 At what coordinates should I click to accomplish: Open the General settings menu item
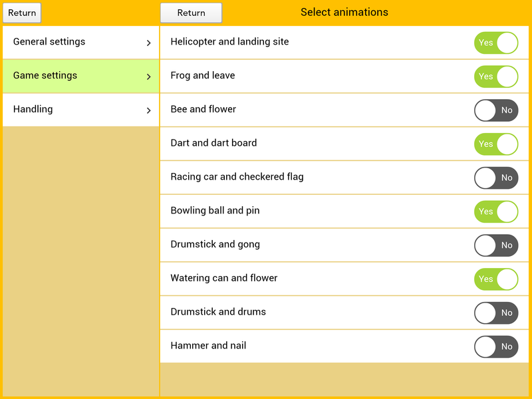tap(49, 42)
